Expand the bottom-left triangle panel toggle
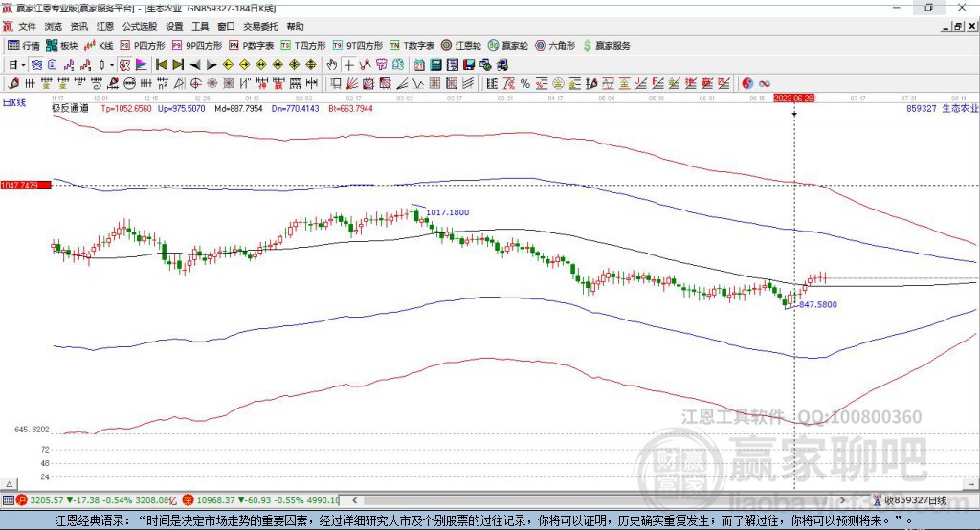 (9, 484)
